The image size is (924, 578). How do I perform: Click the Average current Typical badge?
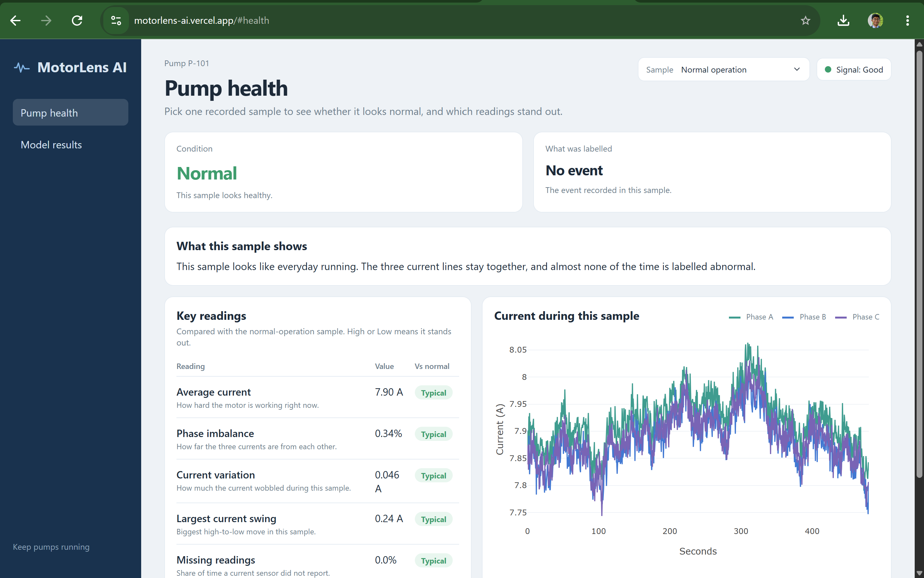tap(433, 393)
